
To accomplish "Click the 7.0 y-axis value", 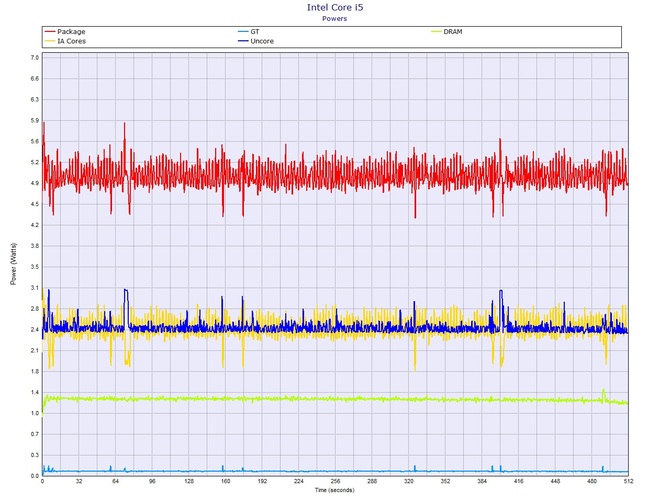I will point(35,58).
